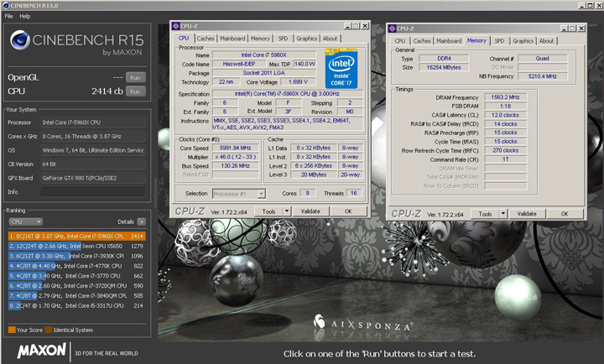The height and width of the screenshot is (364, 604).
Task: Click the Core Voltage value 1.699 V
Action: pyautogui.click(x=298, y=82)
